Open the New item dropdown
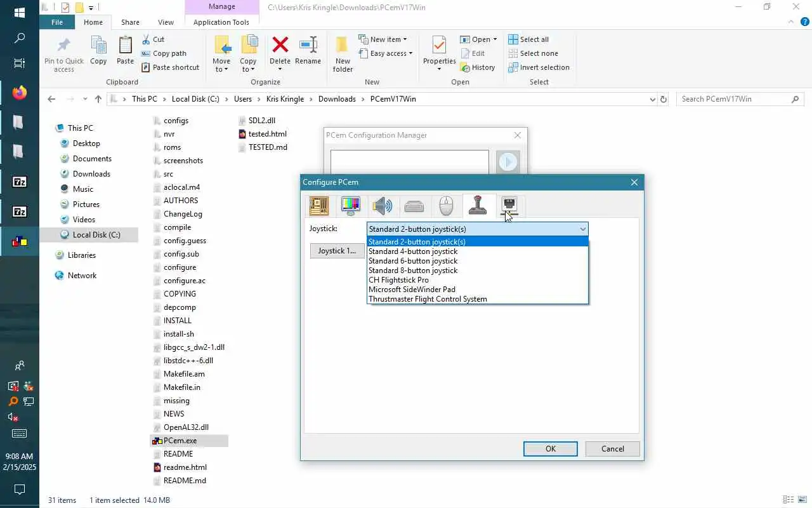This screenshot has width=812, height=508. 383,39
